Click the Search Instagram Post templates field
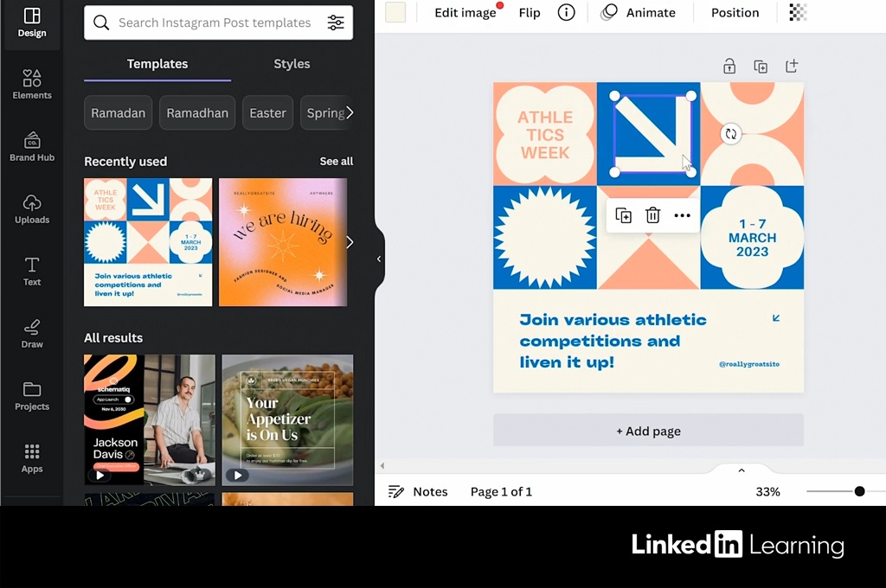Screen dimensions: 886x588 (x=214, y=23)
